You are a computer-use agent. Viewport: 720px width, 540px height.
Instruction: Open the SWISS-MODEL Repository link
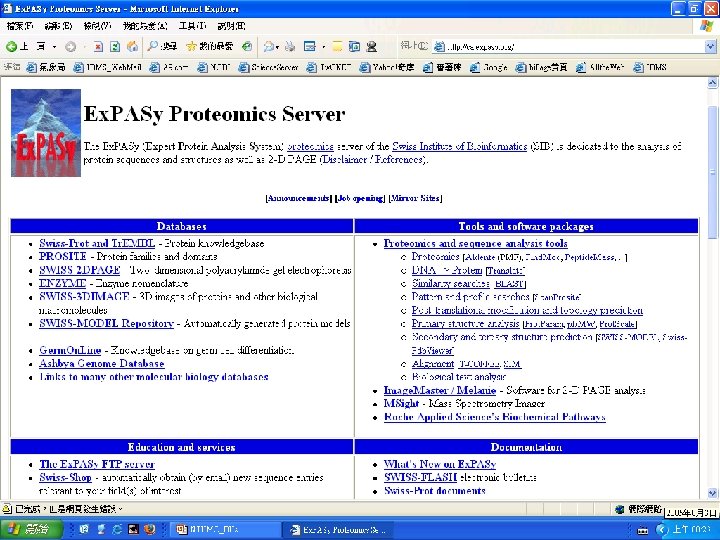(107, 323)
